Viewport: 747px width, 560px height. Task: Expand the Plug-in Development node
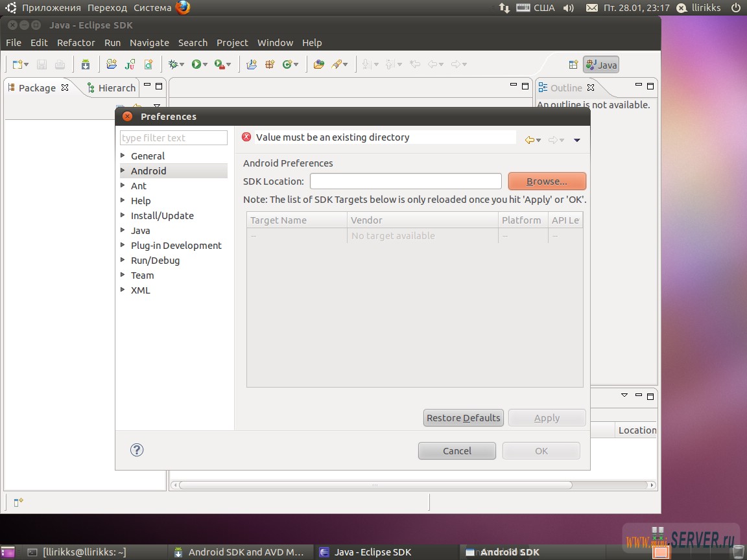[123, 245]
